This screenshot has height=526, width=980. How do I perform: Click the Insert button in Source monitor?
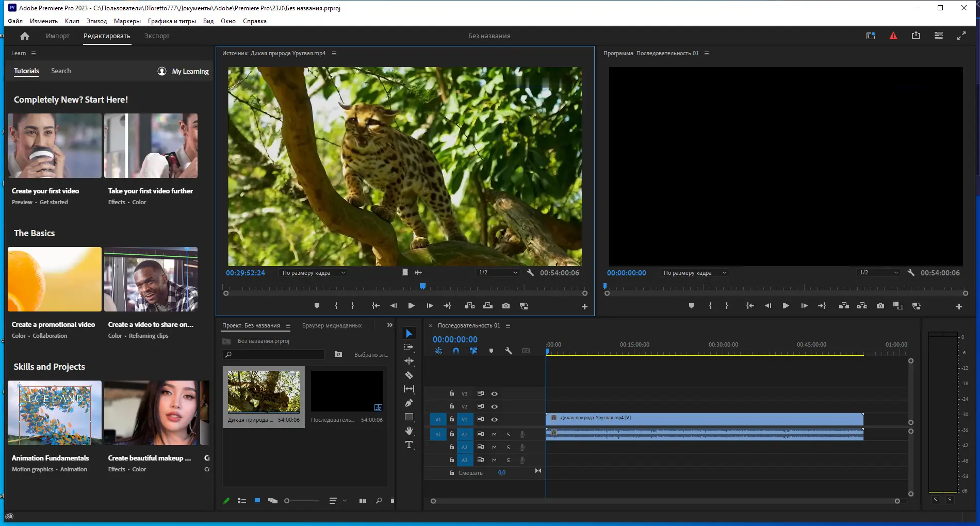[469, 306]
